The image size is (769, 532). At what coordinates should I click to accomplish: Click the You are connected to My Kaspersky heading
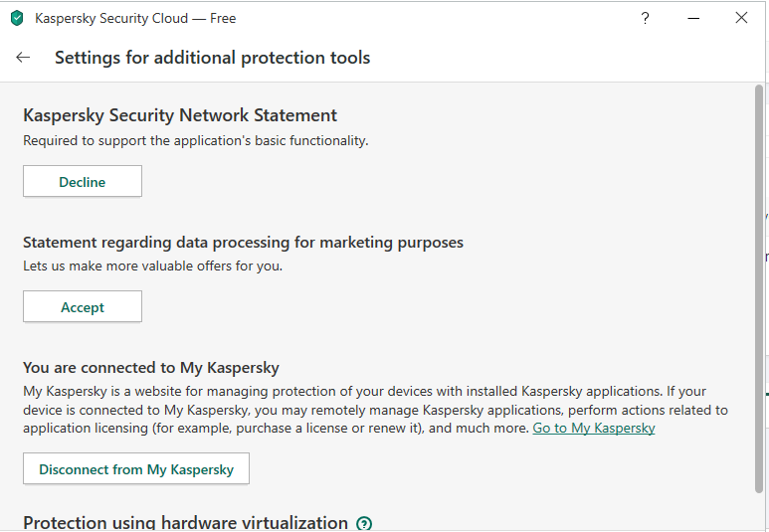coord(151,367)
